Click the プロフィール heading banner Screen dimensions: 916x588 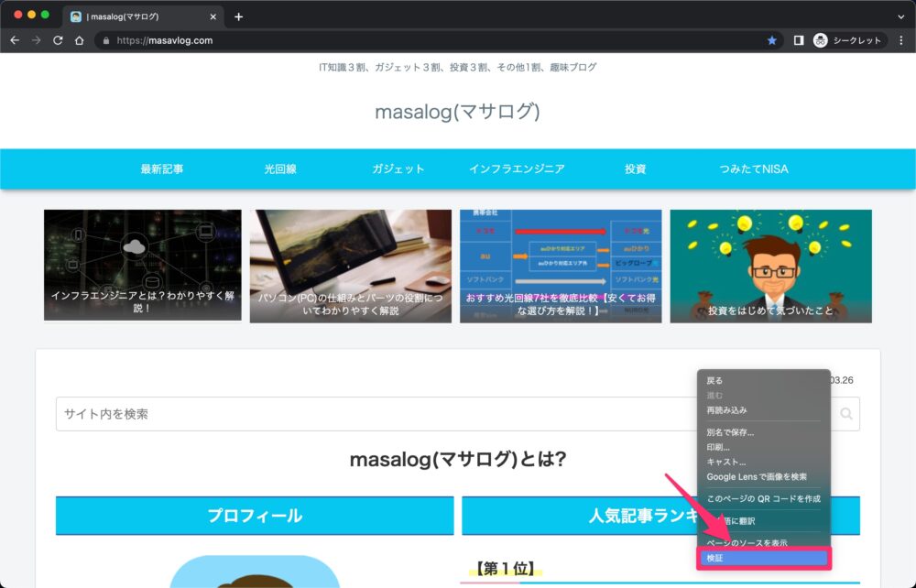pyautogui.click(x=255, y=516)
